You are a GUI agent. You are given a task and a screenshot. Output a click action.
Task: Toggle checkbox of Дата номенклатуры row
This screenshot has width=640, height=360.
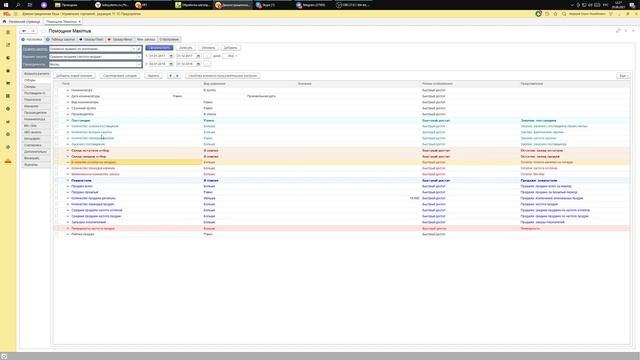tap(57, 96)
